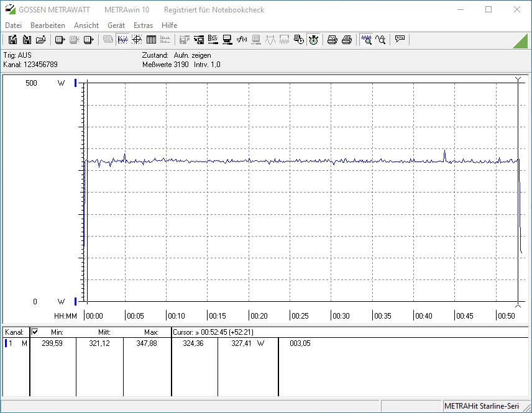The width and height of the screenshot is (532, 413).
Task: Toggle the stopwatch timer icon
Action: 313,40
